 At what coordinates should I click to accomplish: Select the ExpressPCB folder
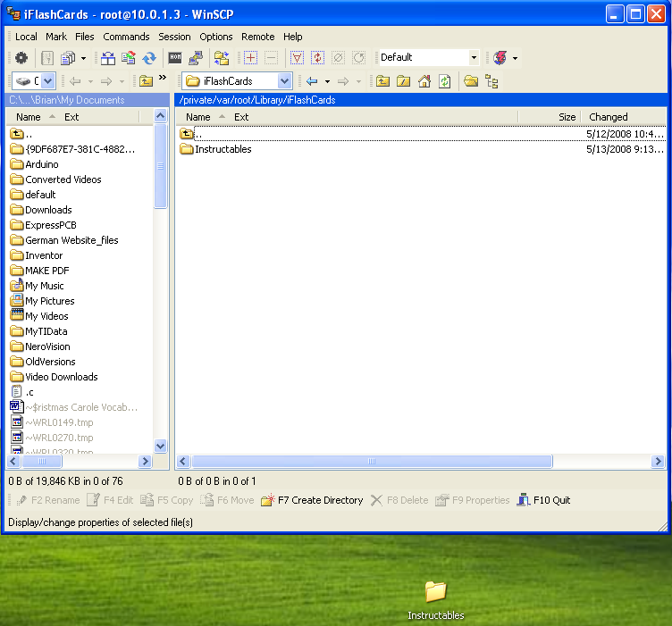coord(43,225)
